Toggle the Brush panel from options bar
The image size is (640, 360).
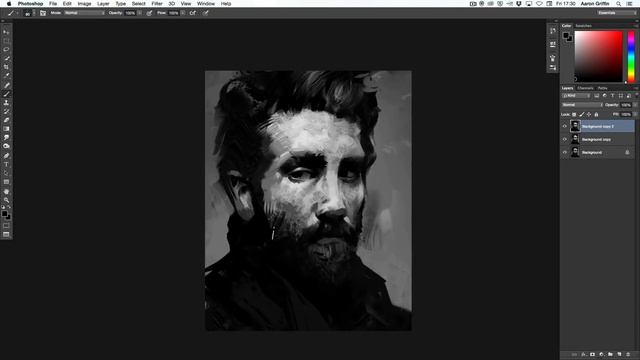tap(43, 13)
